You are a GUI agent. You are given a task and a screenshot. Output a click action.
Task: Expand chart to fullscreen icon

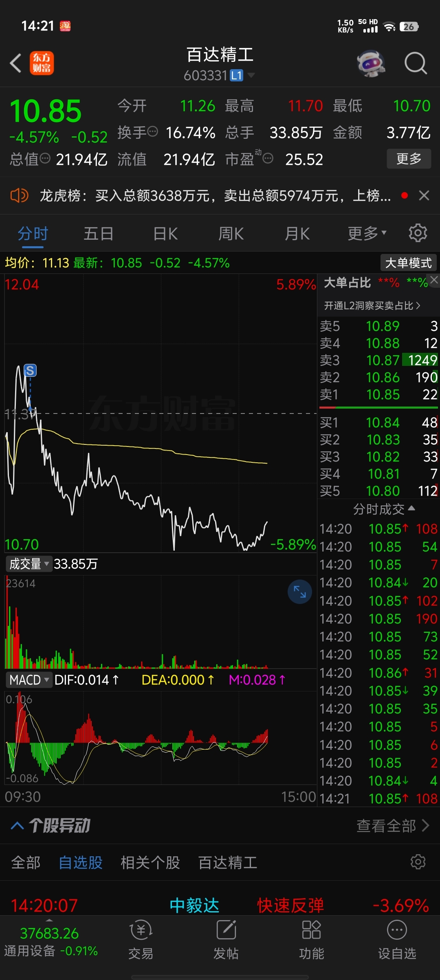[300, 592]
